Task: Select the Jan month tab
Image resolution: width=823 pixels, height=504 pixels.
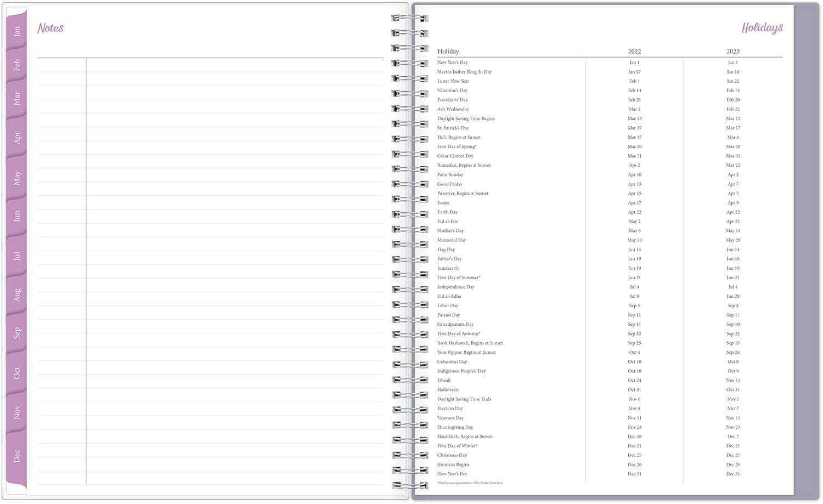Action: tap(16, 31)
